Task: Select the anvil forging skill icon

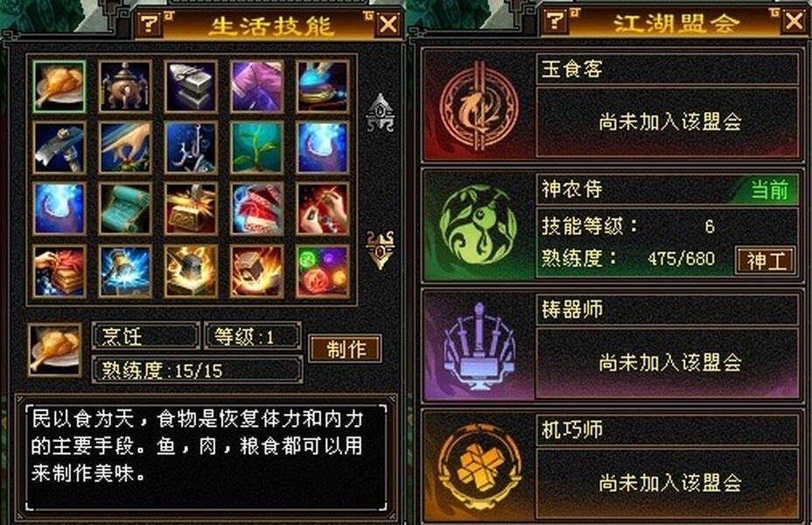Action: pos(191,87)
